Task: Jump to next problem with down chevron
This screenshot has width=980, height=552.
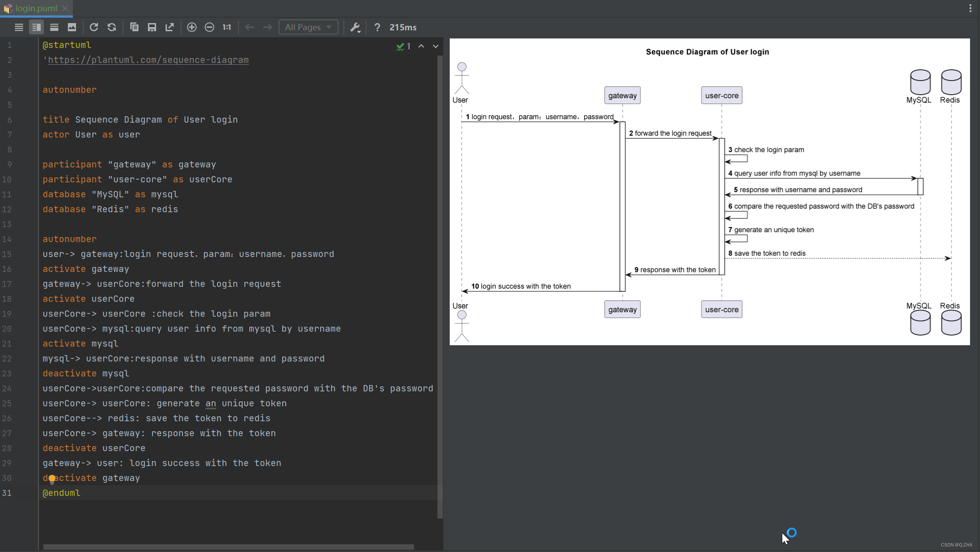Action: point(435,46)
